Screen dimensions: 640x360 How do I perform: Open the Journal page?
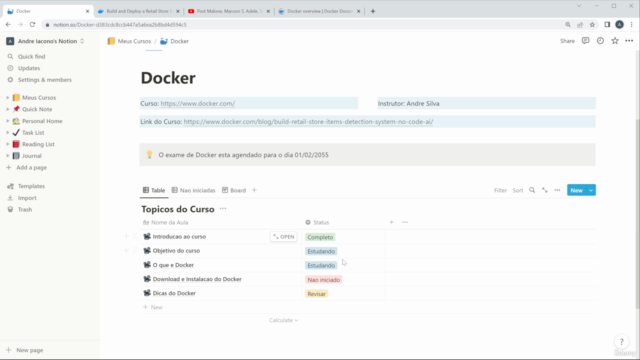(x=31, y=156)
